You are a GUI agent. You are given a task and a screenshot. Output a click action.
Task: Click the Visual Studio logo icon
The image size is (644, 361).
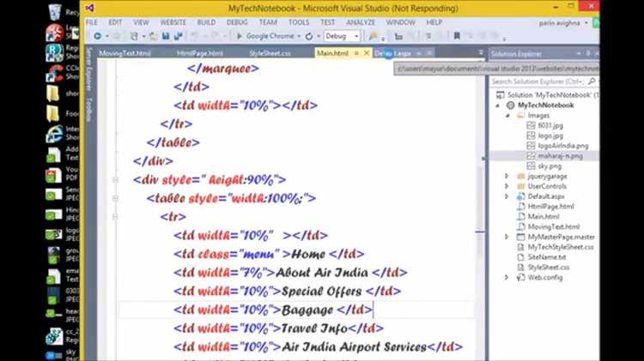[90, 8]
